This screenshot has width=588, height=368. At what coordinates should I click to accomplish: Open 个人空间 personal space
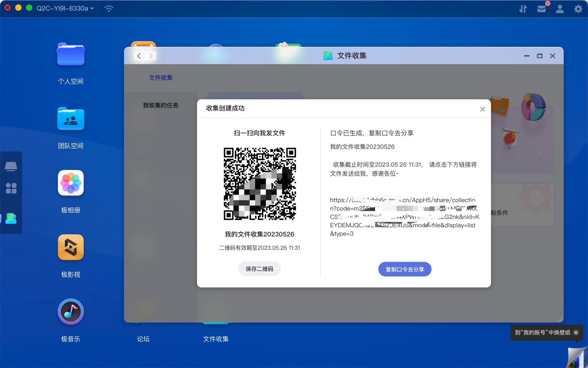click(71, 55)
